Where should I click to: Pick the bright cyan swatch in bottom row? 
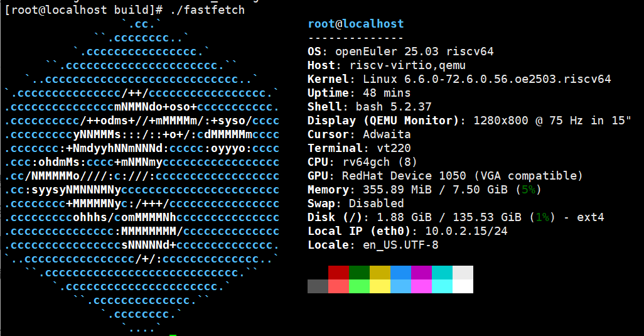click(442, 286)
